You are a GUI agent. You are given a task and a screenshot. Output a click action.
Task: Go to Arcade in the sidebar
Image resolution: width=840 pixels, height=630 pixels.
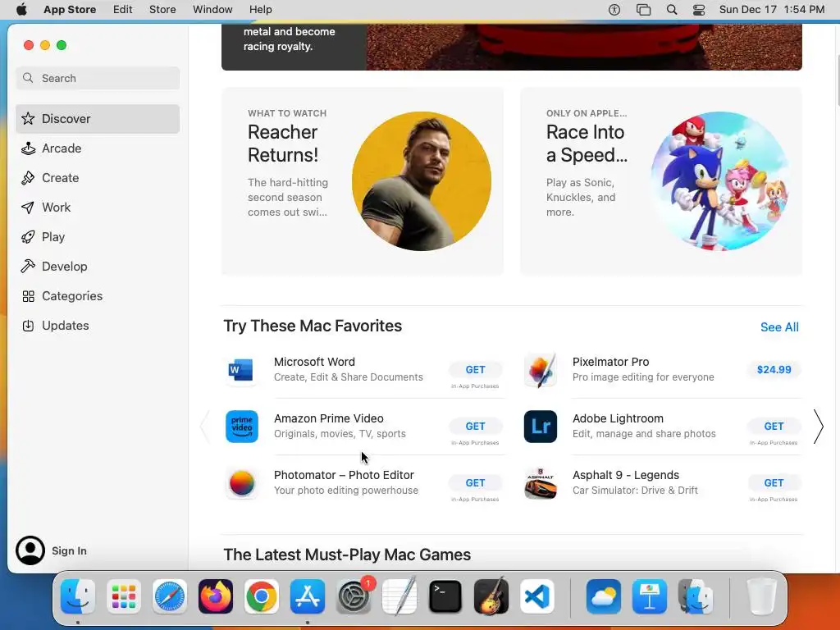pyautogui.click(x=98, y=148)
